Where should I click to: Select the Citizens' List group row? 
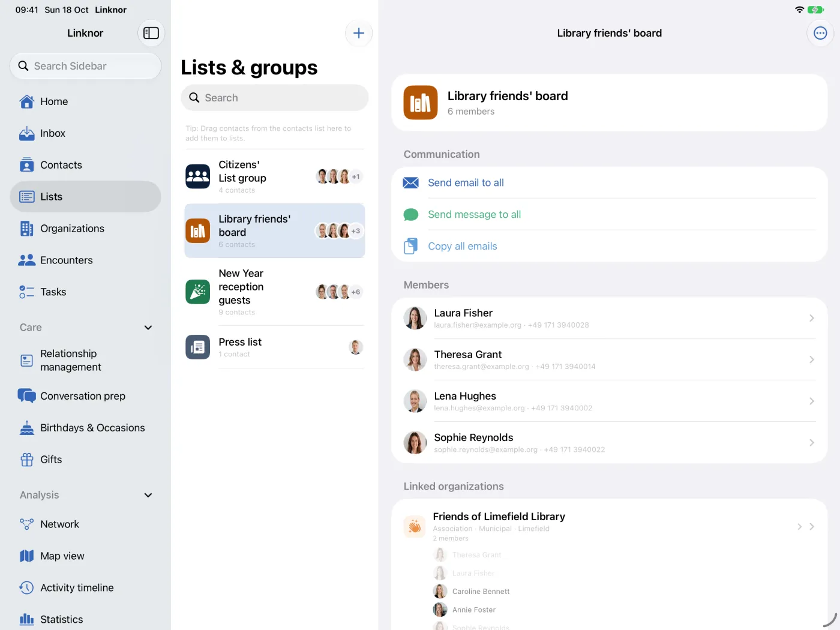(x=274, y=176)
